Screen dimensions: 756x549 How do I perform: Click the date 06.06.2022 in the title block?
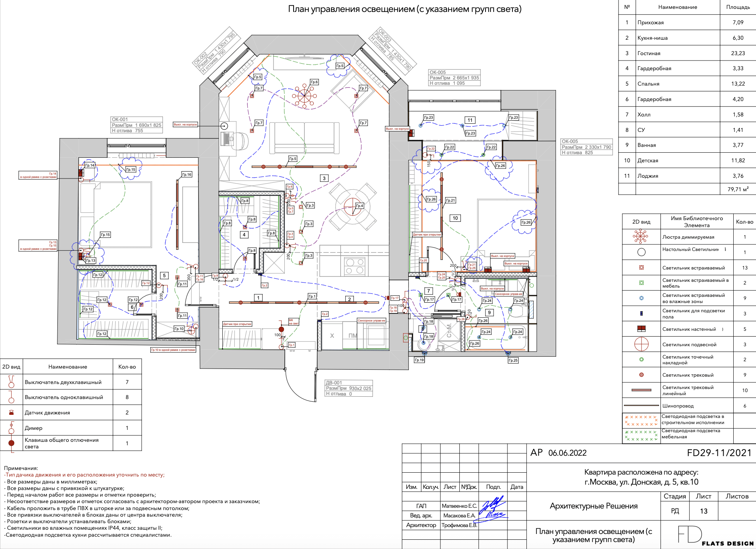point(567,453)
